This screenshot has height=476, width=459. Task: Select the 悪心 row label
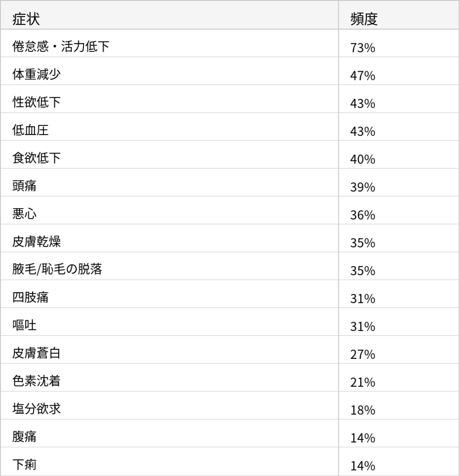(x=24, y=214)
